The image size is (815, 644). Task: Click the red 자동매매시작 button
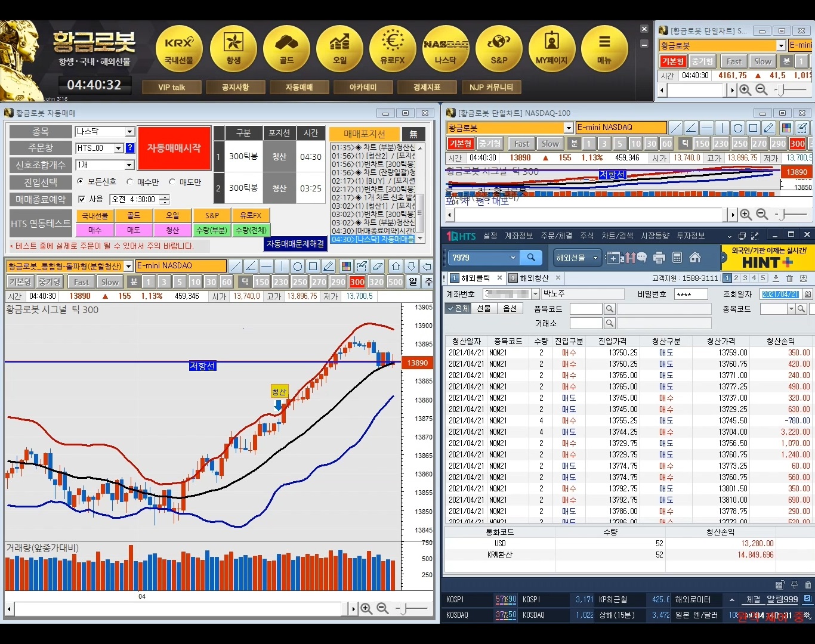tap(174, 148)
